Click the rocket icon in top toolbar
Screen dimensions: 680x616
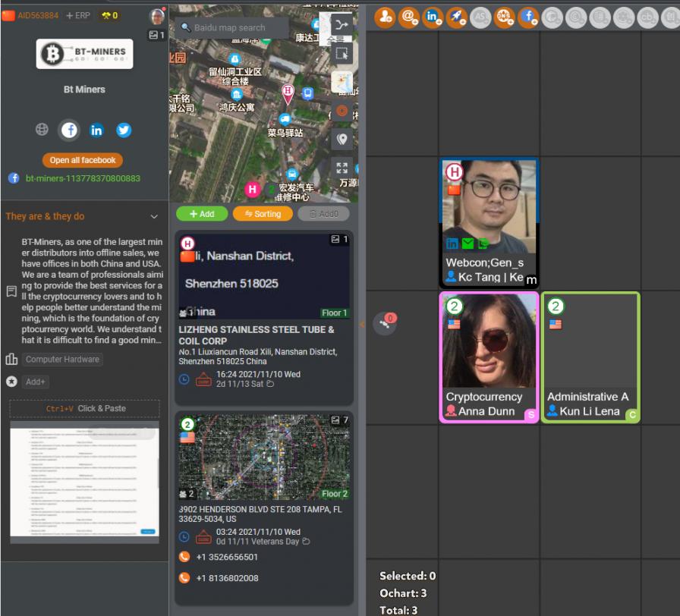pos(456,15)
